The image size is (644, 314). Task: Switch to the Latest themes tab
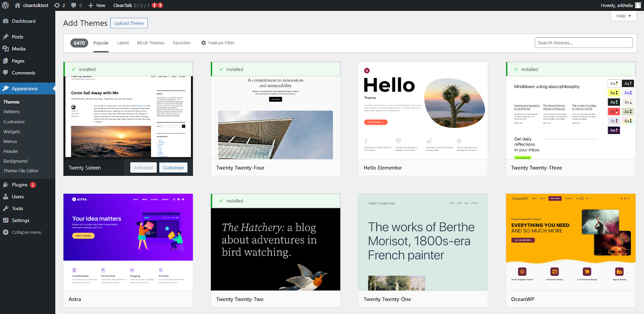(123, 43)
